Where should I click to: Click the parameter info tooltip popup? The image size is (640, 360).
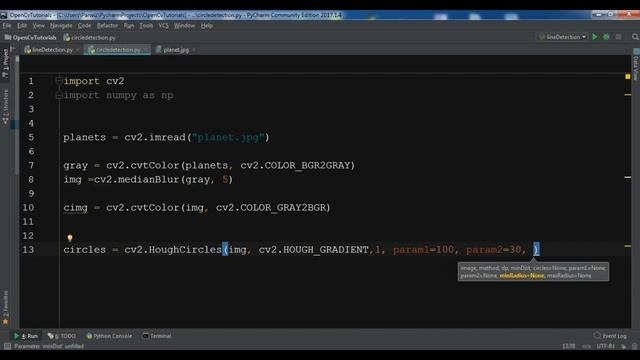pos(533,271)
